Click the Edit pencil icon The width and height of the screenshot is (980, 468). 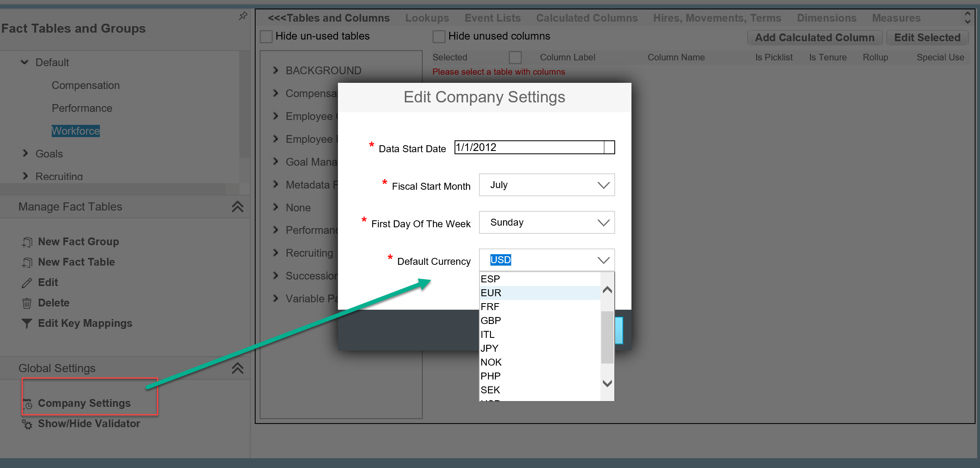tap(27, 283)
